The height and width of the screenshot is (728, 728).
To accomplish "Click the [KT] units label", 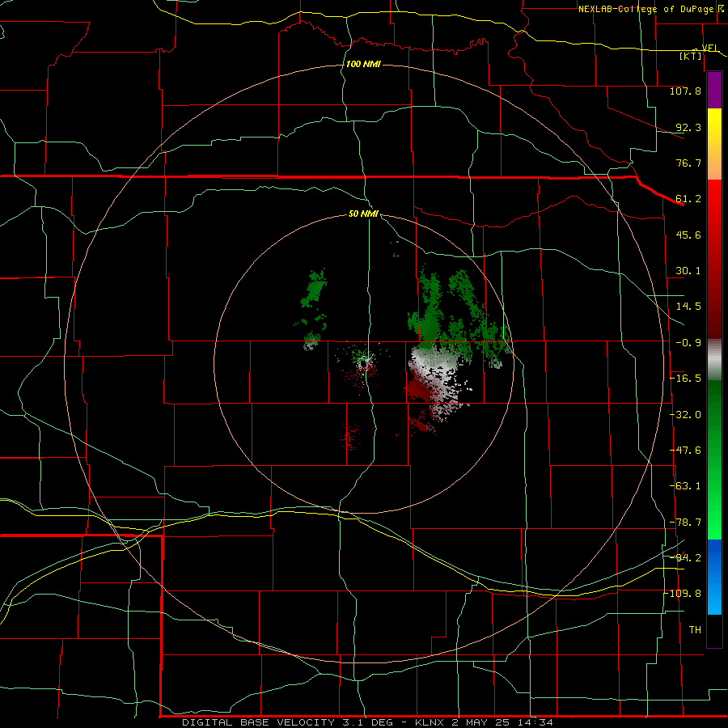I will [691, 56].
